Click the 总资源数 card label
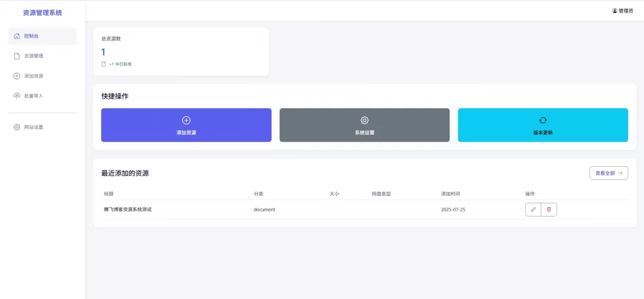644x299 pixels. (x=111, y=39)
